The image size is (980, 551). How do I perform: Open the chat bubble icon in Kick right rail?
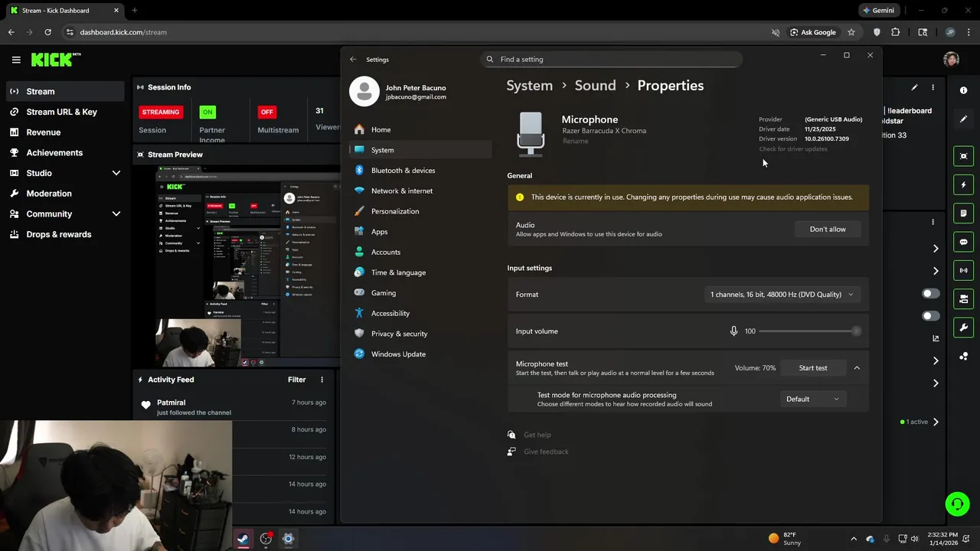point(964,242)
